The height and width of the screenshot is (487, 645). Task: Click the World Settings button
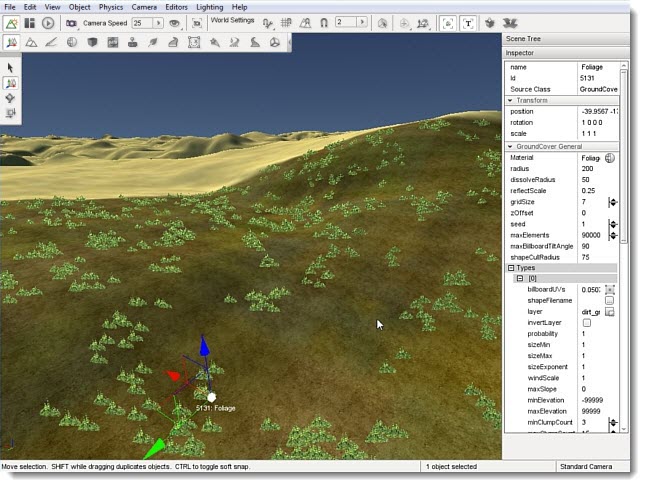coord(231,21)
